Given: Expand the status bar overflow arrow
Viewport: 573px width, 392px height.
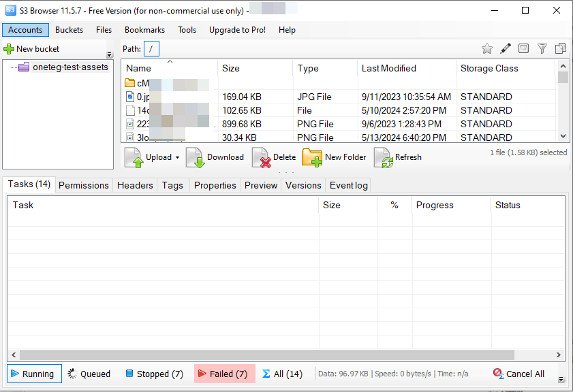Looking at the screenshot, I should (x=561, y=380).
